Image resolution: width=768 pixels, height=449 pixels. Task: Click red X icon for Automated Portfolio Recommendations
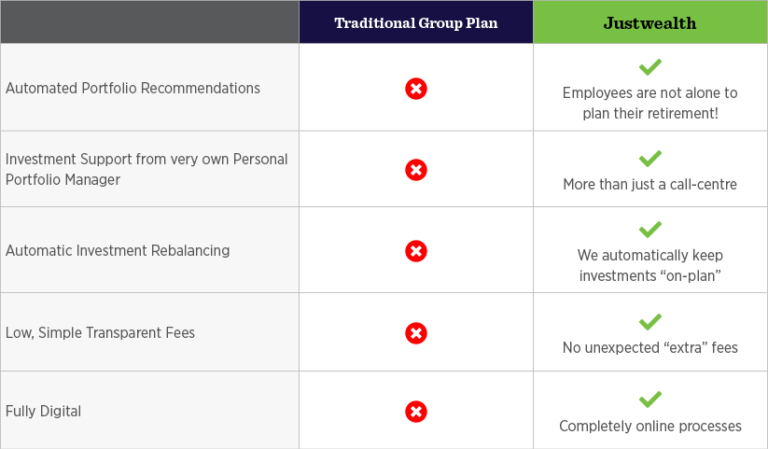tap(416, 89)
